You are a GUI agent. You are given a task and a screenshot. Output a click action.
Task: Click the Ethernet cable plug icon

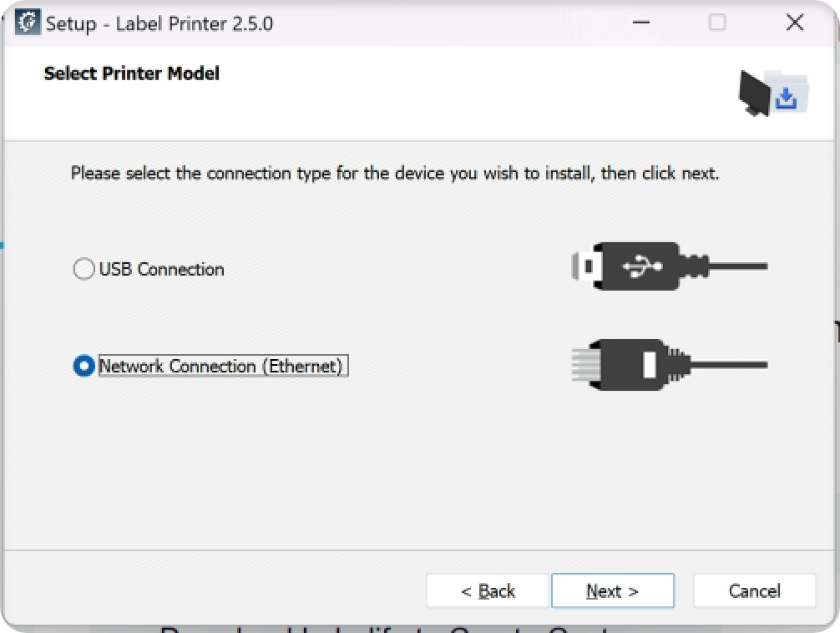coord(669,364)
